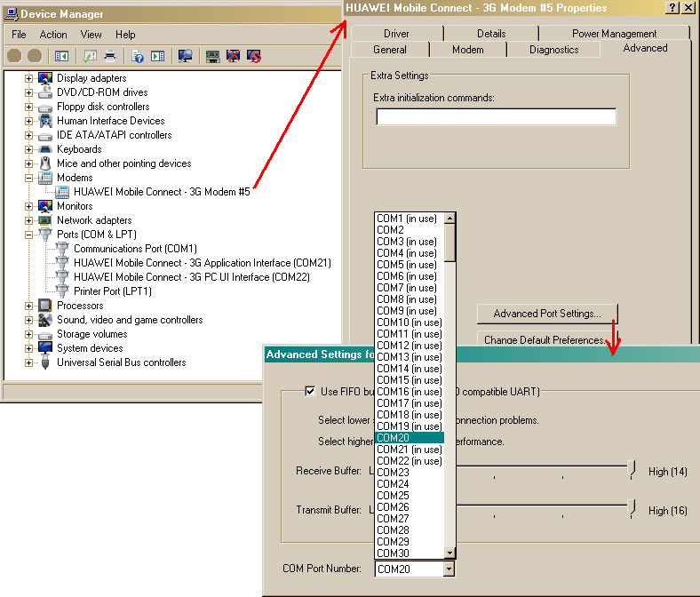Select HUAWEI 3G Application Interface (COM21)
The width and height of the screenshot is (700, 597).
pyautogui.click(x=203, y=263)
